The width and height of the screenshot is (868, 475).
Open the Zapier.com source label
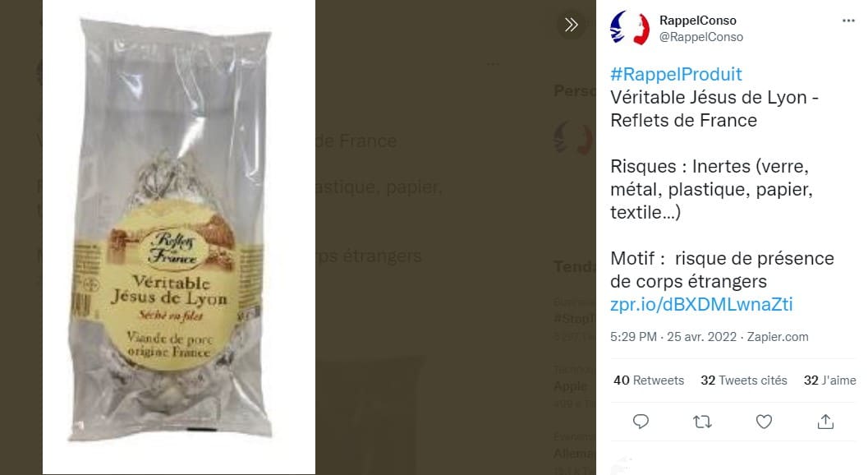coord(778,337)
